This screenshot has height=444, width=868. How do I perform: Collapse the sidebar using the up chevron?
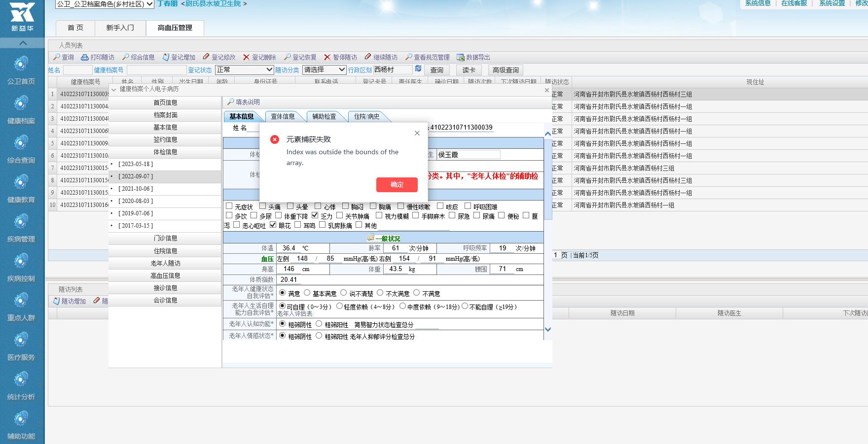tap(23, 43)
